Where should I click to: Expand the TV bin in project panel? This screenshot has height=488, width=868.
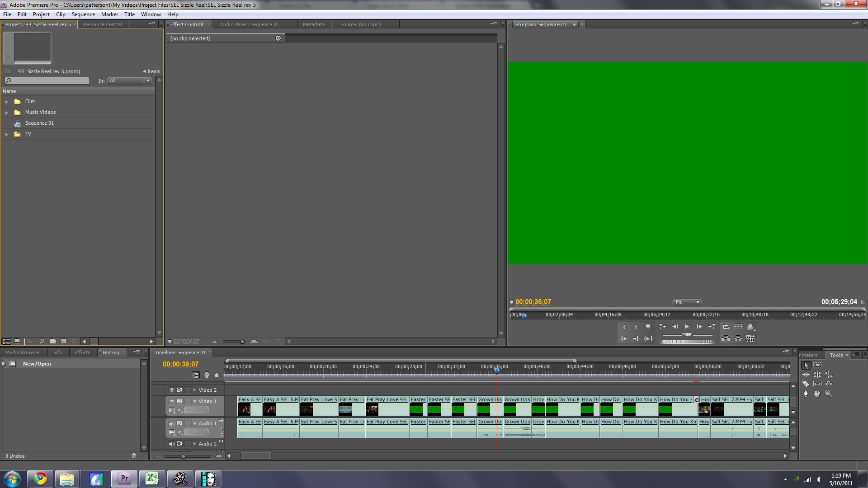pyautogui.click(x=7, y=133)
